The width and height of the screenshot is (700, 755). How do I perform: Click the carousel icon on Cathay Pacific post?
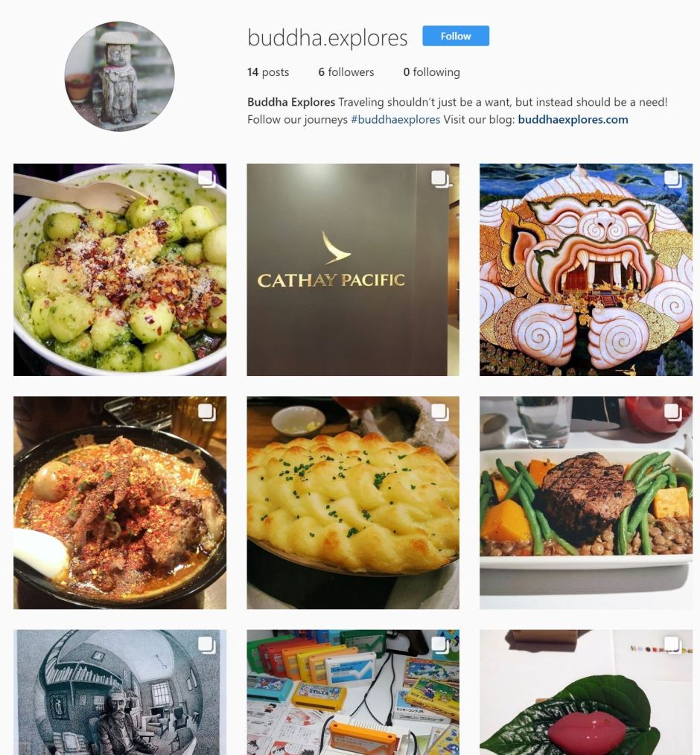[440, 179]
